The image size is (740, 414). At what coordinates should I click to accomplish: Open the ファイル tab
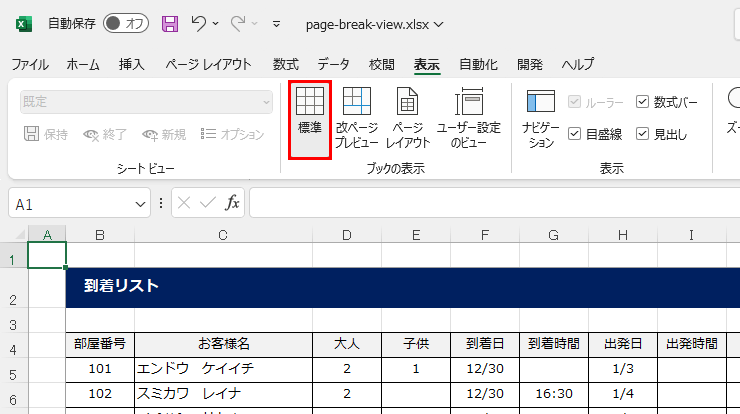[30, 64]
